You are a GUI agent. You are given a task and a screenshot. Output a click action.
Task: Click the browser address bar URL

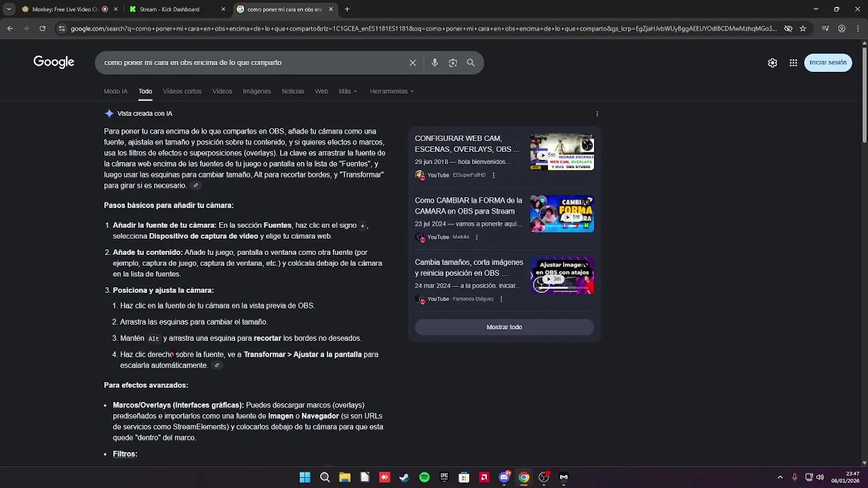424,28
